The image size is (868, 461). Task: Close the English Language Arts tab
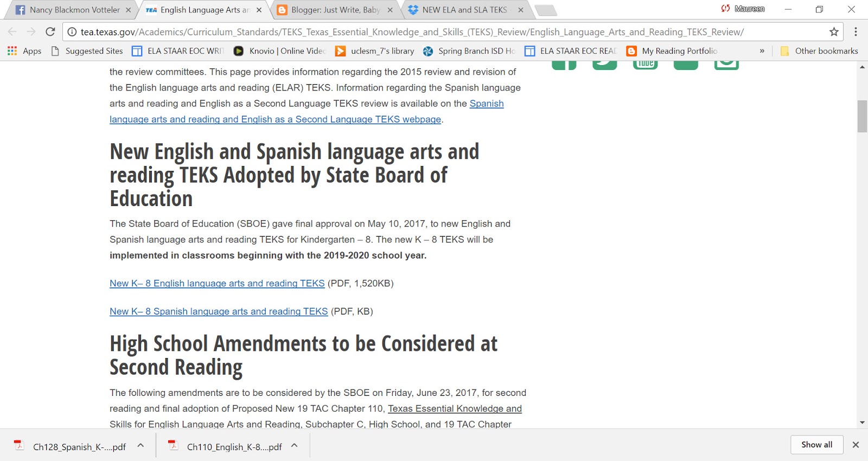coord(259,10)
